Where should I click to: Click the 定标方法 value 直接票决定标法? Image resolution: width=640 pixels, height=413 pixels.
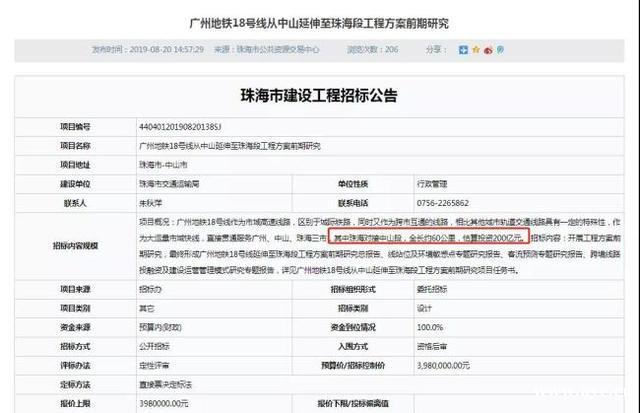coord(165,385)
